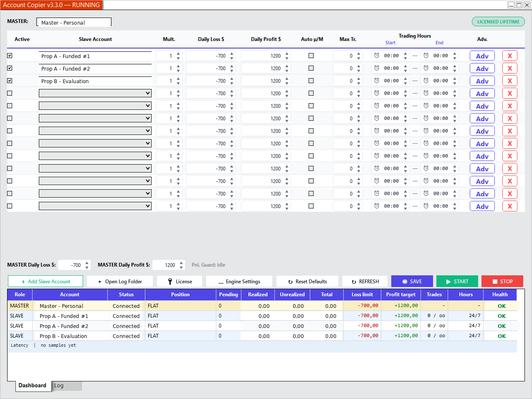Enable Auto µ/M for Prop A - Funded #1
The width and height of the screenshot is (532, 399).
coord(311,56)
